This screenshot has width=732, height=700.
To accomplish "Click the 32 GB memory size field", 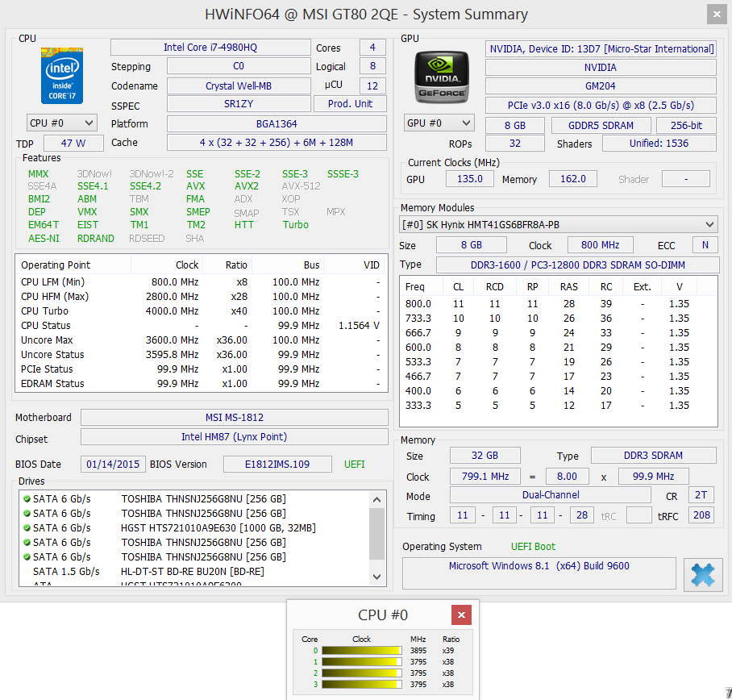I will (485, 456).
